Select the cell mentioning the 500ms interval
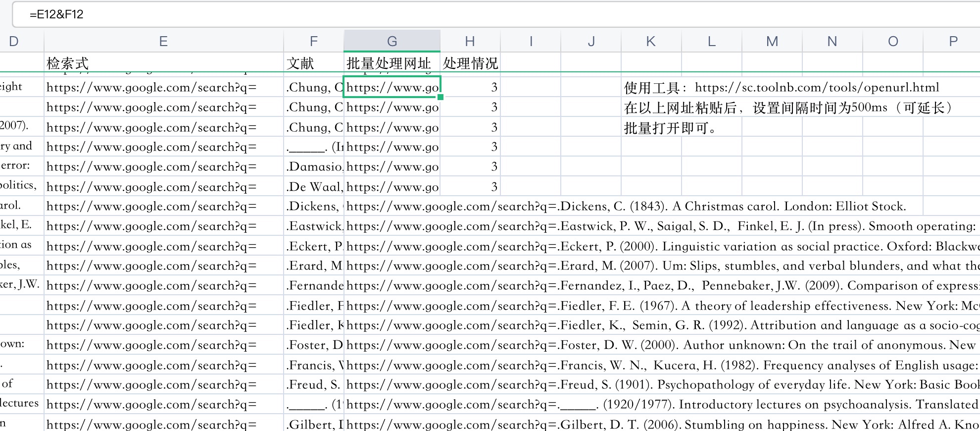980x431 pixels. [787, 108]
